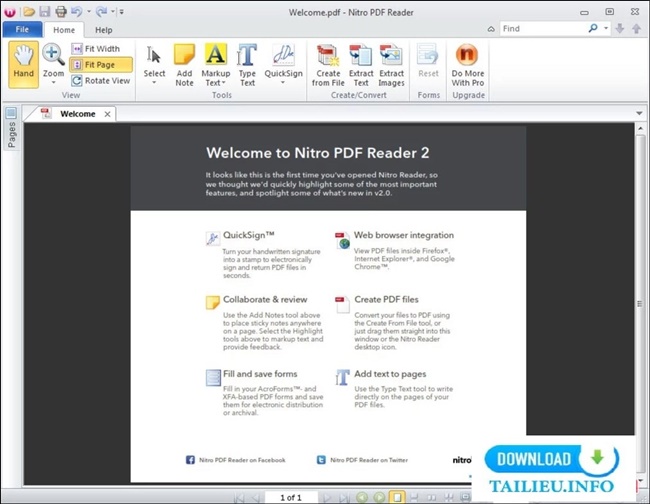Click the Find magnifier search icon
The height and width of the screenshot is (504, 650).
pyautogui.click(x=593, y=28)
